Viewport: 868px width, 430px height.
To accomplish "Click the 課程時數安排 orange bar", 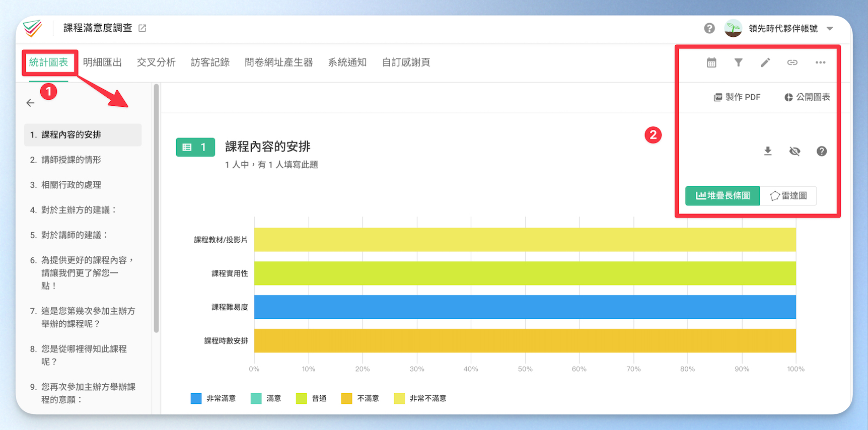I will (525, 341).
